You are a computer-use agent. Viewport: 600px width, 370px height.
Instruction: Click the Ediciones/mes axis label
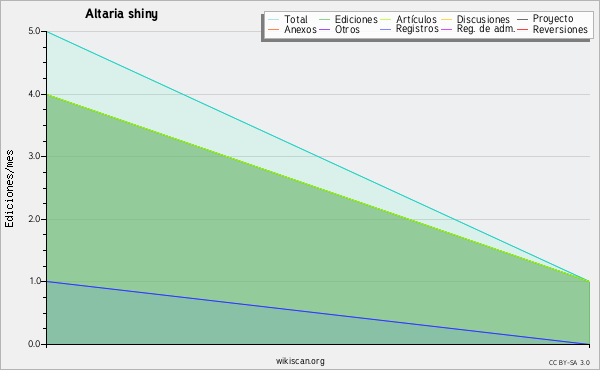point(9,189)
